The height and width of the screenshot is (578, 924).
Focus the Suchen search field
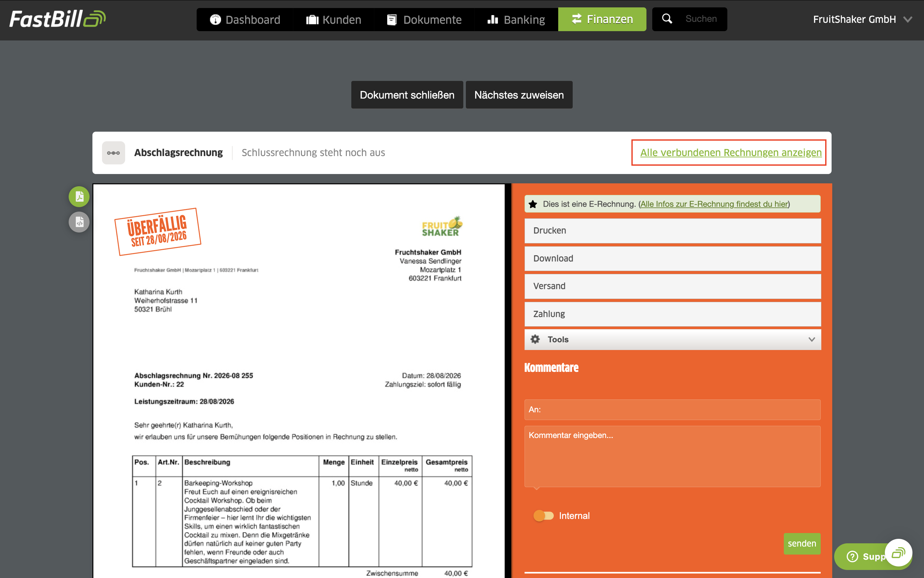pyautogui.click(x=701, y=19)
